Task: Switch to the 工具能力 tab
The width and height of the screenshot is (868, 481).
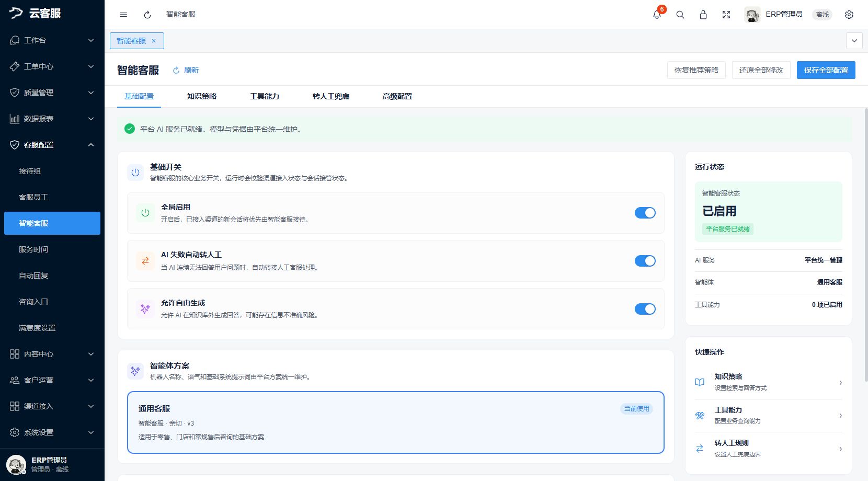Action: [265, 96]
